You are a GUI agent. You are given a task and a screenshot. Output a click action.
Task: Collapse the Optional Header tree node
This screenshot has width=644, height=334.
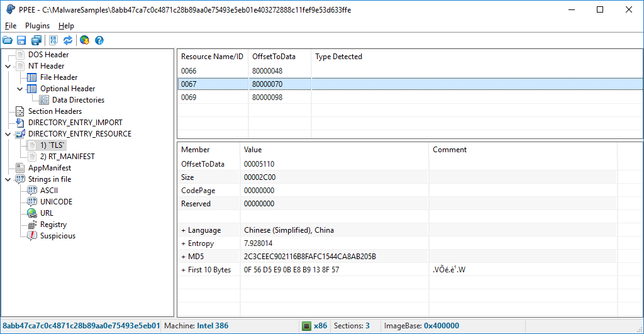click(x=19, y=89)
